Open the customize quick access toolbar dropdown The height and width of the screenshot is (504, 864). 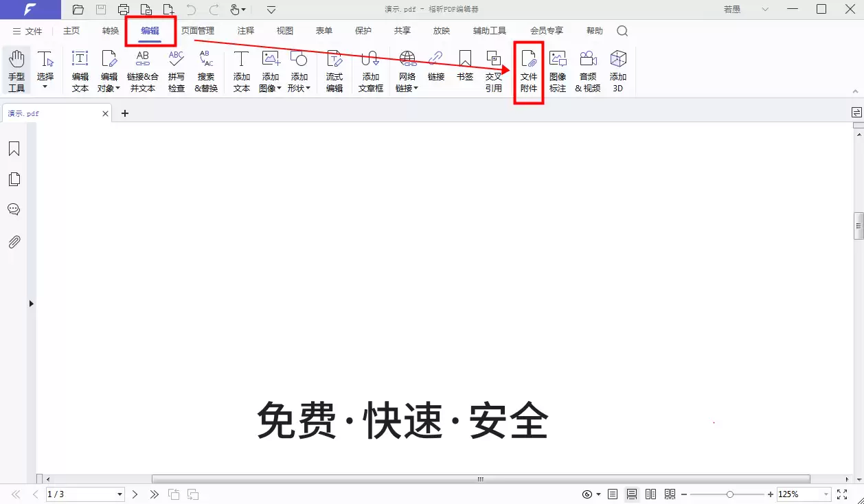pos(271,10)
